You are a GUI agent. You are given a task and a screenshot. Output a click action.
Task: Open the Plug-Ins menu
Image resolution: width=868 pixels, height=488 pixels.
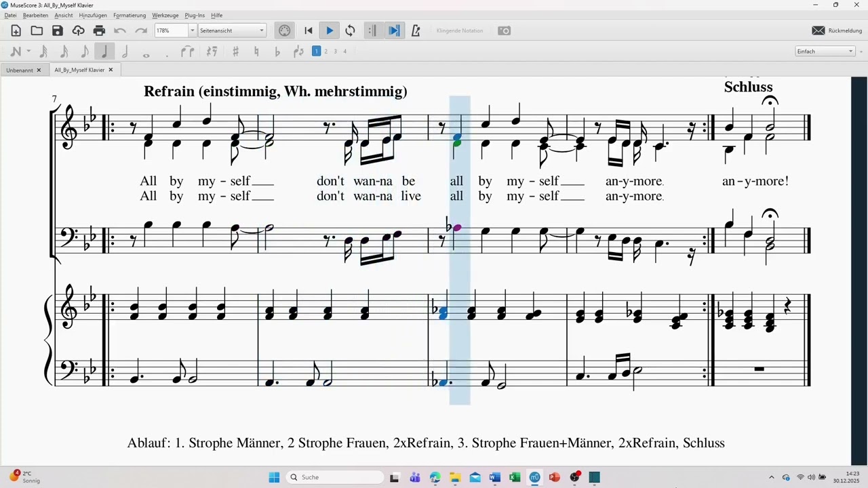point(195,15)
